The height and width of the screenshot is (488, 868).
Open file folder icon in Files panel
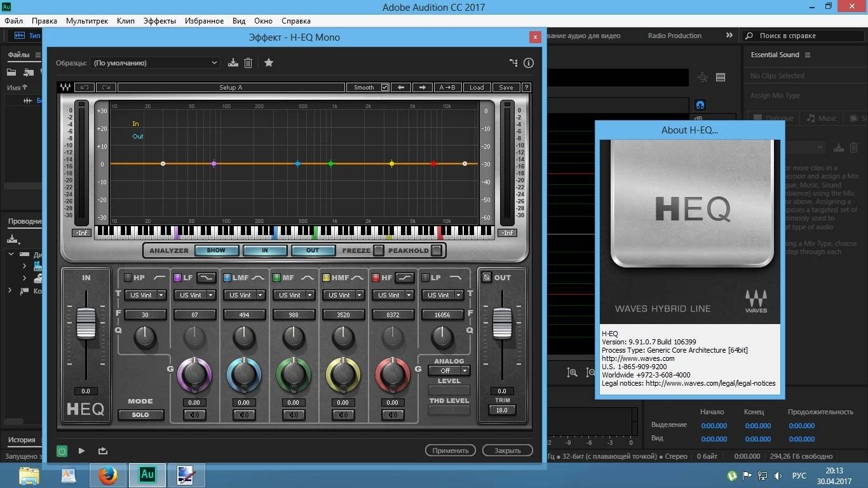[11, 72]
